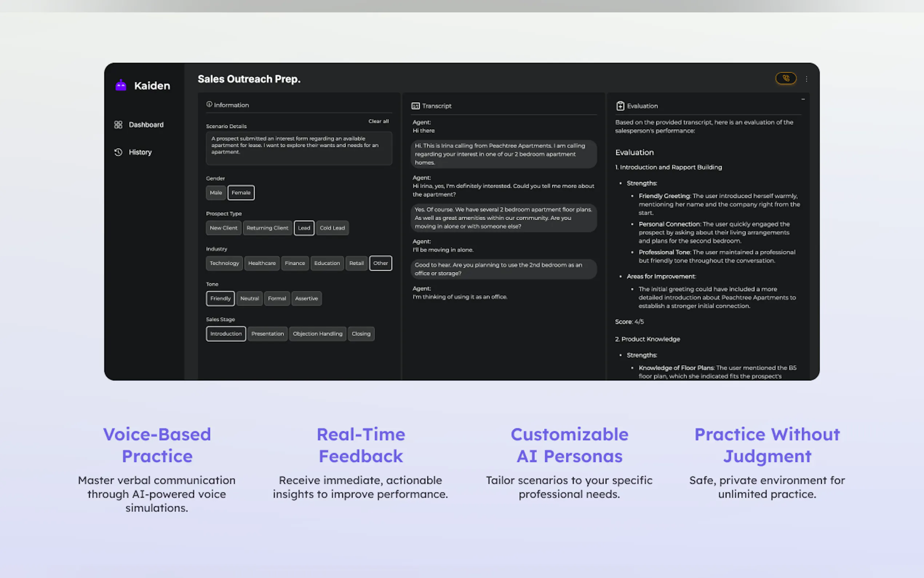Viewport: 924px width, 578px height.
Task: Select the Male gender option
Action: [x=216, y=193]
